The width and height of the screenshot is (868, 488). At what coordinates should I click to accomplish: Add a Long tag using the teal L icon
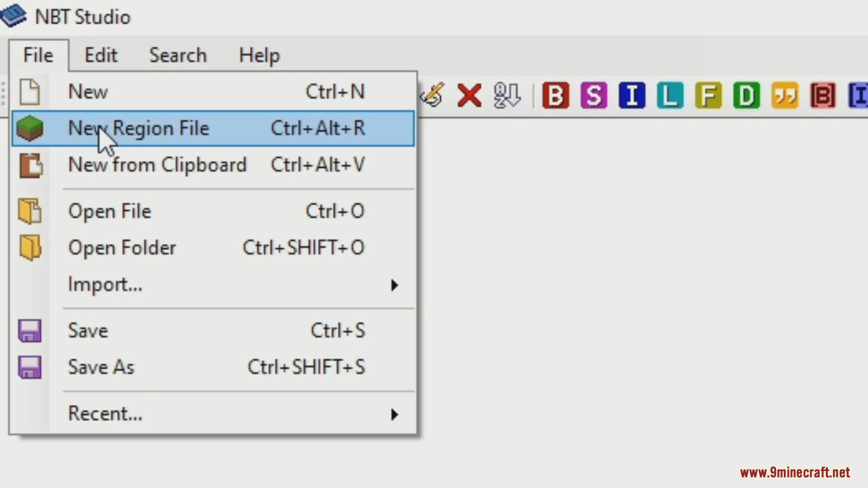point(670,95)
